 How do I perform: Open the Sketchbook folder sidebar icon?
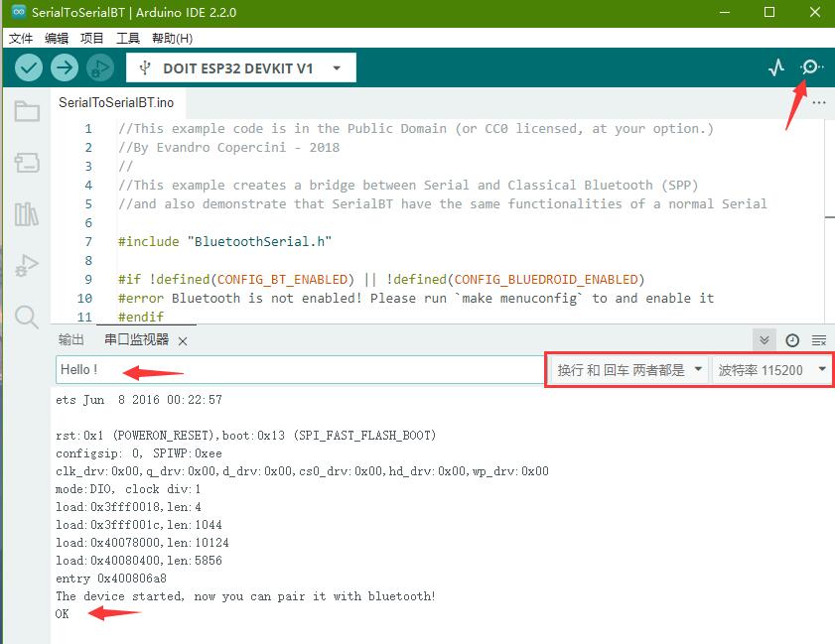pos(27,111)
